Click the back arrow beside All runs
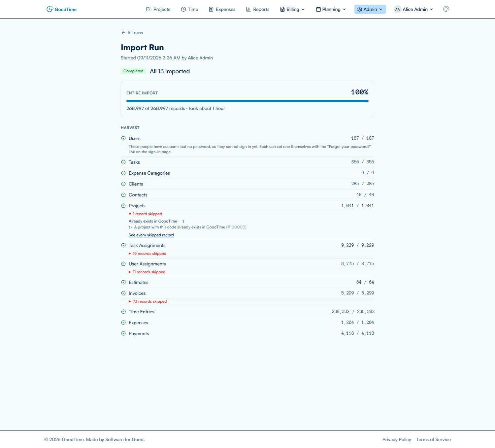This screenshot has width=495, height=448. coord(123,33)
